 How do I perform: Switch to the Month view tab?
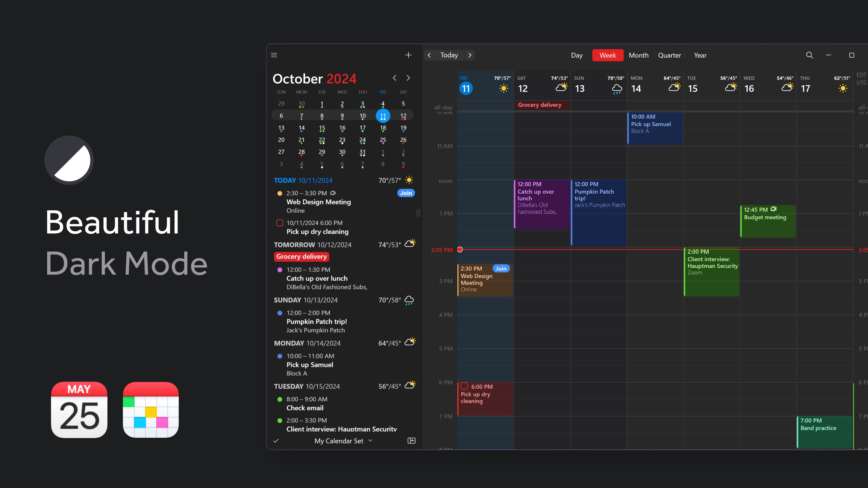tap(639, 55)
